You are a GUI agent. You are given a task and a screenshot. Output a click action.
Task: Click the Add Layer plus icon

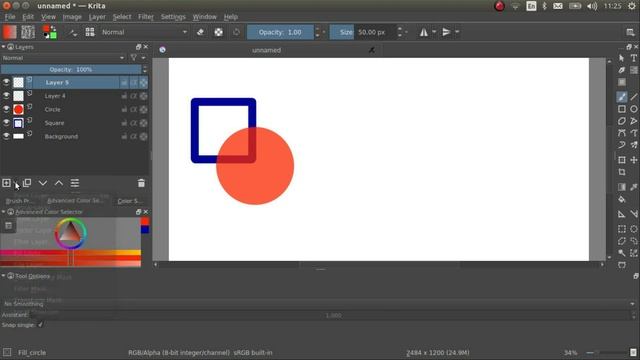pyautogui.click(x=7, y=183)
